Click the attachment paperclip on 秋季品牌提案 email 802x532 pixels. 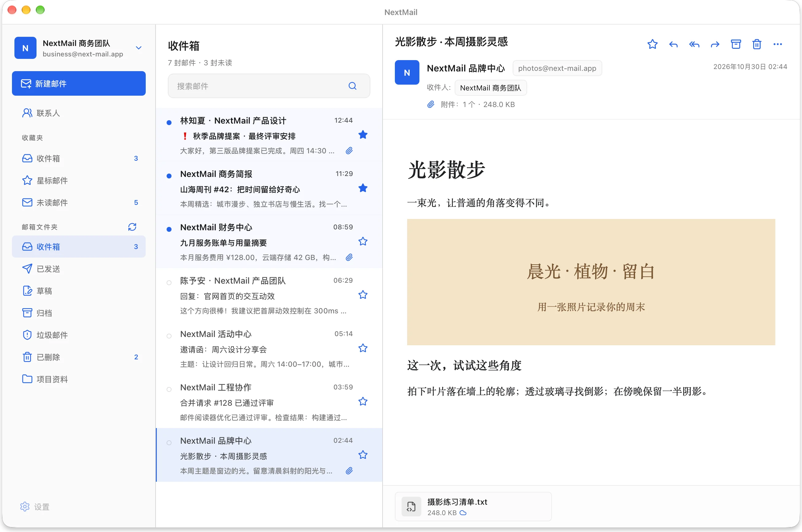click(349, 151)
